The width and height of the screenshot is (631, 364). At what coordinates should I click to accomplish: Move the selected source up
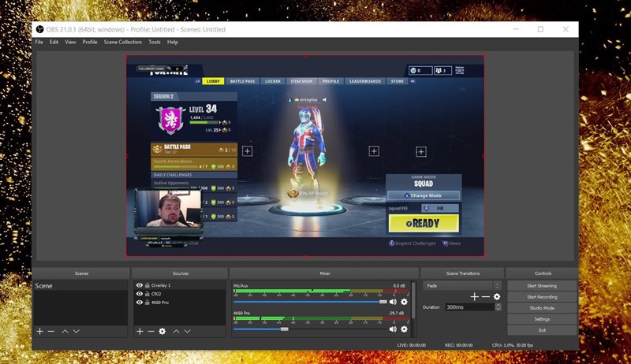[176, 331]
